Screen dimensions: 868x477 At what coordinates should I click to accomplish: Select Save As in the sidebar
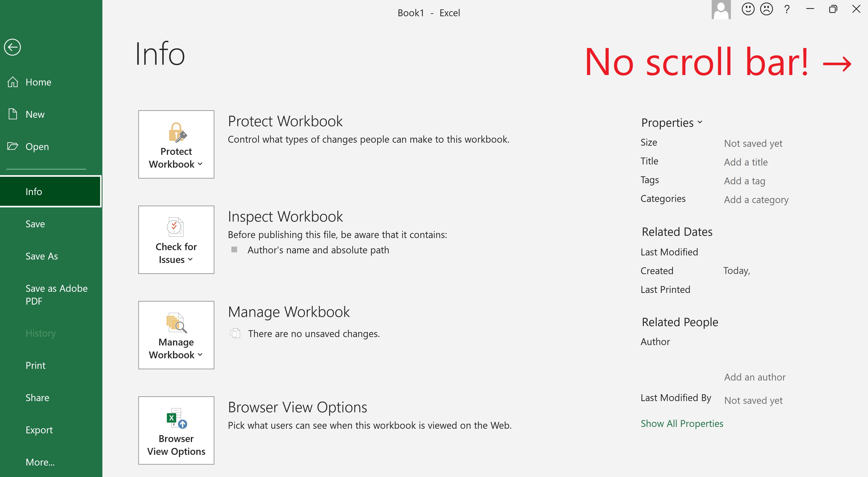(x=42, y=256)
